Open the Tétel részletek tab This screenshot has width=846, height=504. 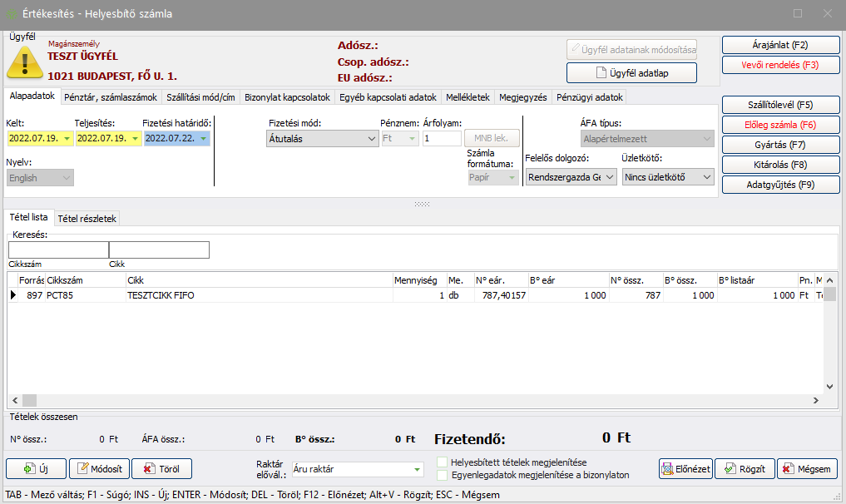tap(88, 218)
